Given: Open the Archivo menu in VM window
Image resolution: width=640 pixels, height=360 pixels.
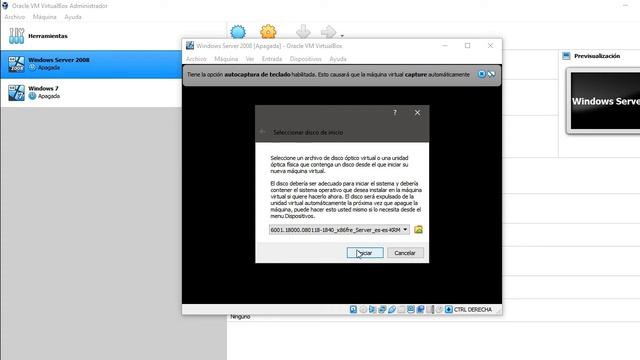Looking at the screenshot, I should pyautogui.click(x=196, y=59).
